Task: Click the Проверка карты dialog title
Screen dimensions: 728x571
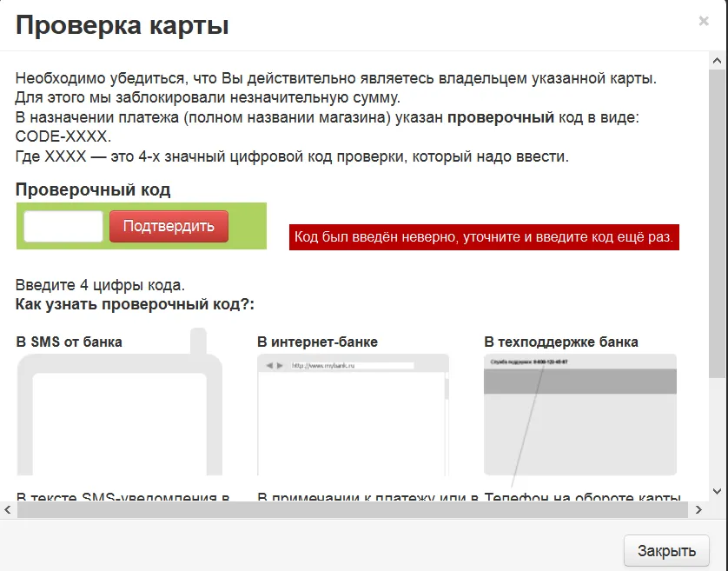Action: 122,25
